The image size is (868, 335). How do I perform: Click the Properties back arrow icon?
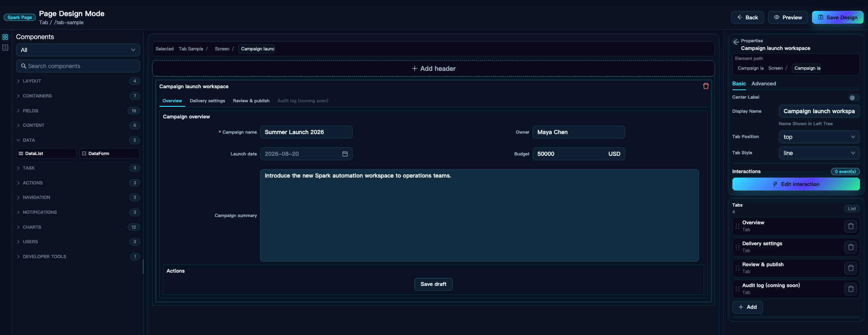click(736, 41)
